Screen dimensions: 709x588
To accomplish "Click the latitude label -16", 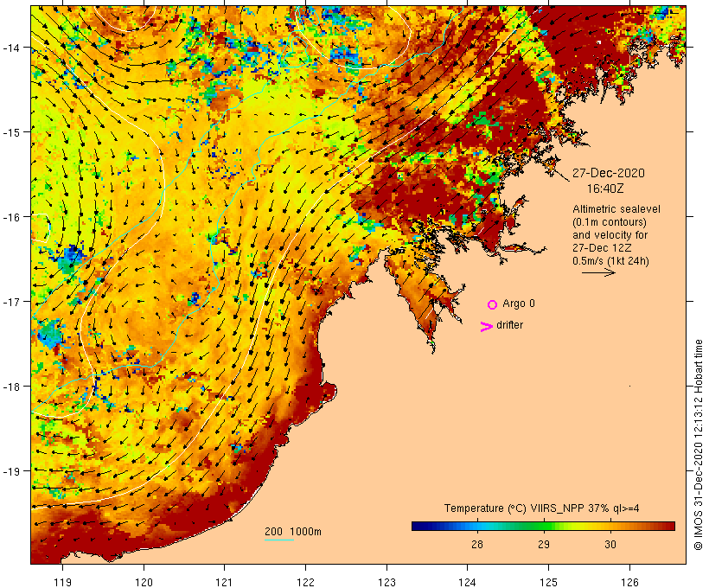I will pos(10,217).
